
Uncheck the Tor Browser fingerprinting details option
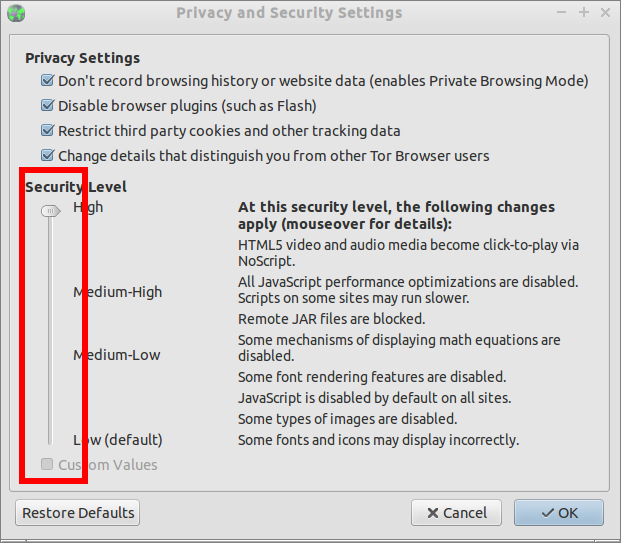47,156
